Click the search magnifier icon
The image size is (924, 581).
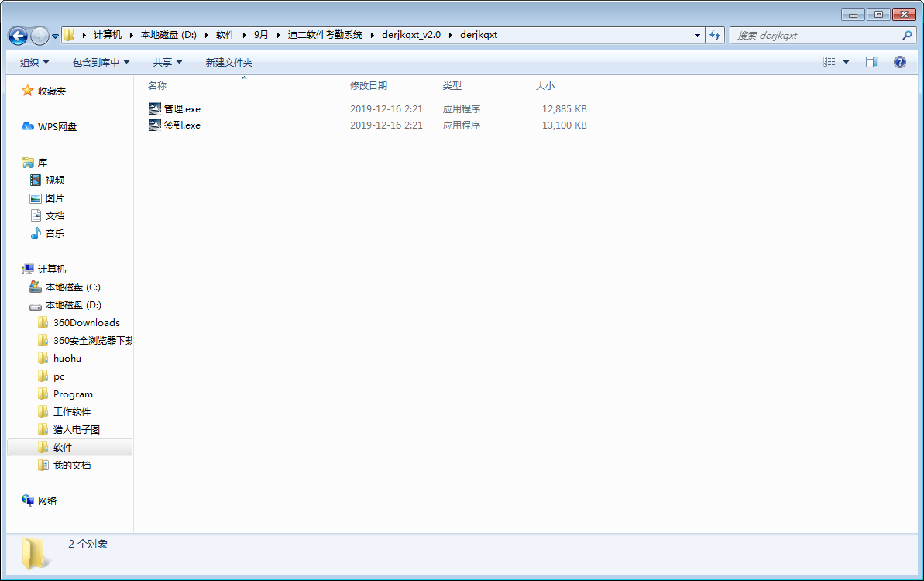point(907,36)
